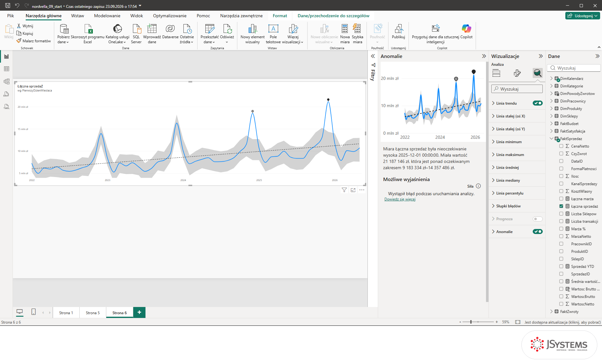The height and width of the screenshot is (364, 602).
Task: Open the Model view in left sidebar
Action: [x=7, y=81]
